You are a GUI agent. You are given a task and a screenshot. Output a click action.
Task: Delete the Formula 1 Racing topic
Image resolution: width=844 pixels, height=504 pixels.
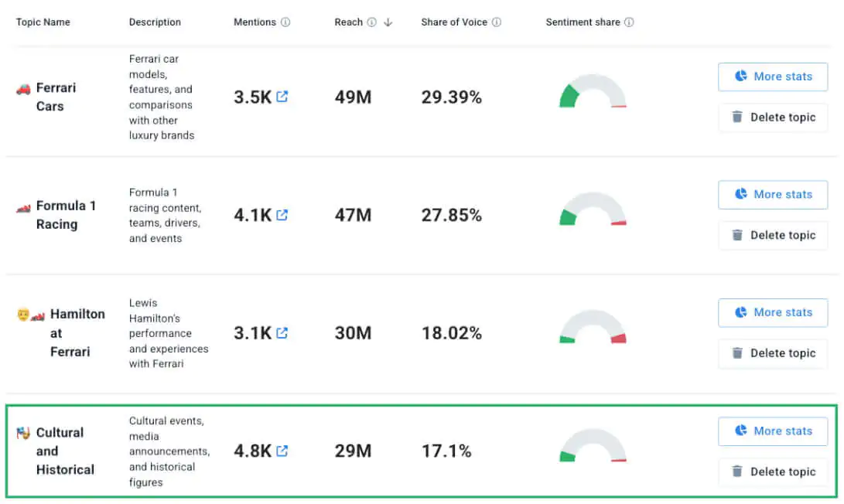(772, 235)
